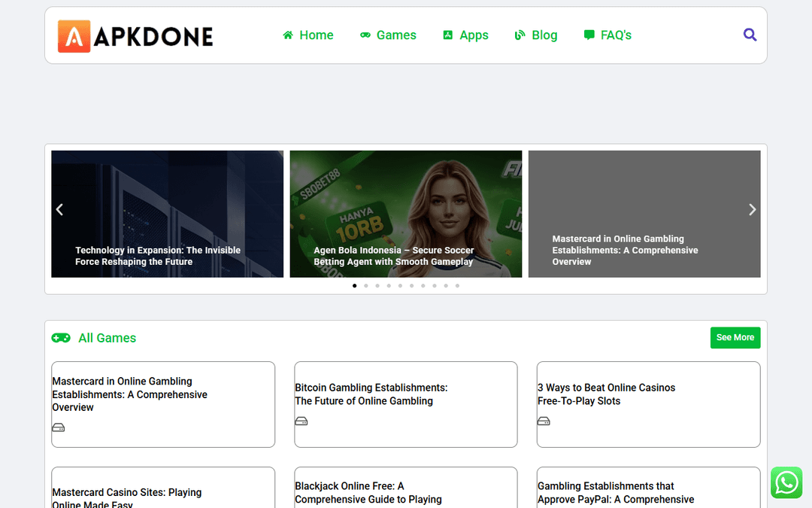Open Technology in Expansion slide
The width and height of the screenshot is (812, 508).
coord(167,214)
